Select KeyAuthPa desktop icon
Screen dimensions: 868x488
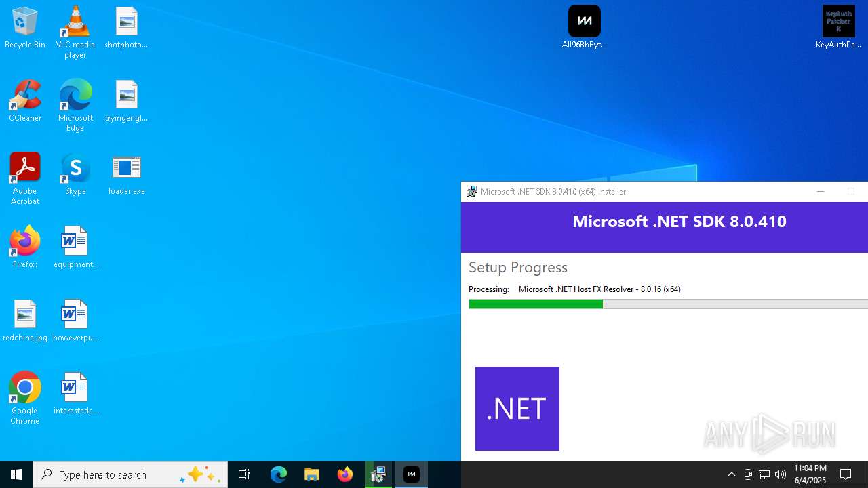click(x=838, y=28)
